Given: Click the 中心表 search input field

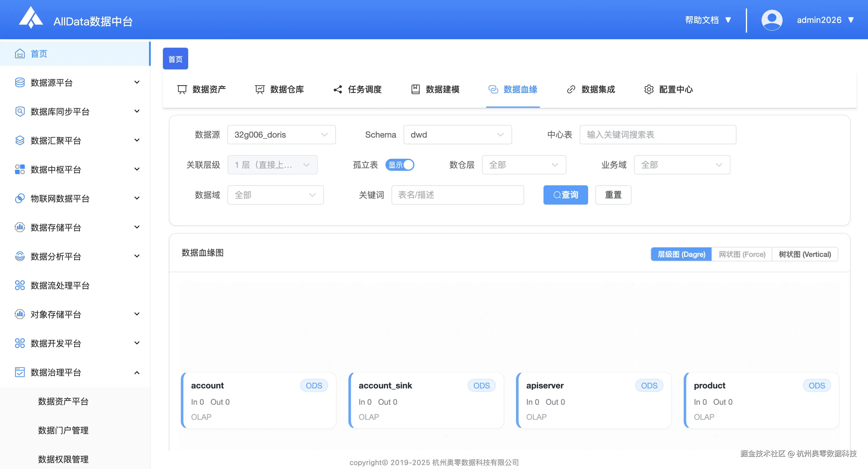Looking at the screenshot, I should coord(657,135).
